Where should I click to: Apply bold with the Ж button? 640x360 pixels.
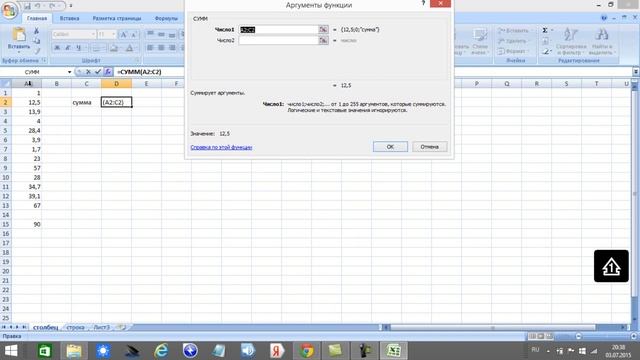(x=57, y=48)
